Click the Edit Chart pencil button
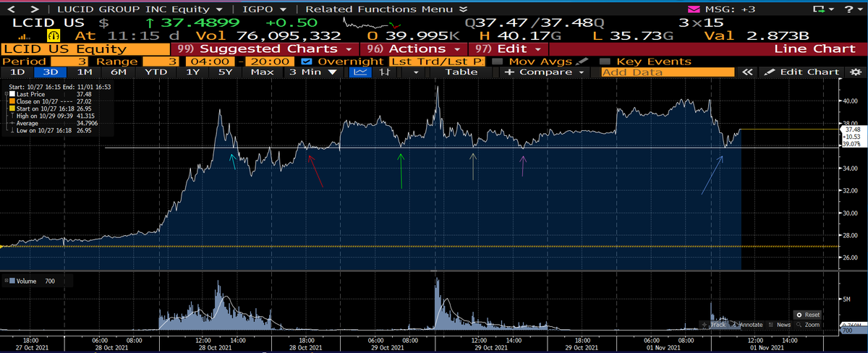Screen dimensions: 868x353 tap(801, 72)
